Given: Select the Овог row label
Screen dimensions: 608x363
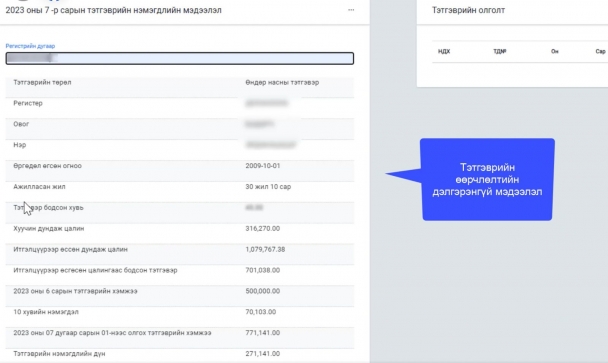Looking at the screenshot, I should pos(21,124).
